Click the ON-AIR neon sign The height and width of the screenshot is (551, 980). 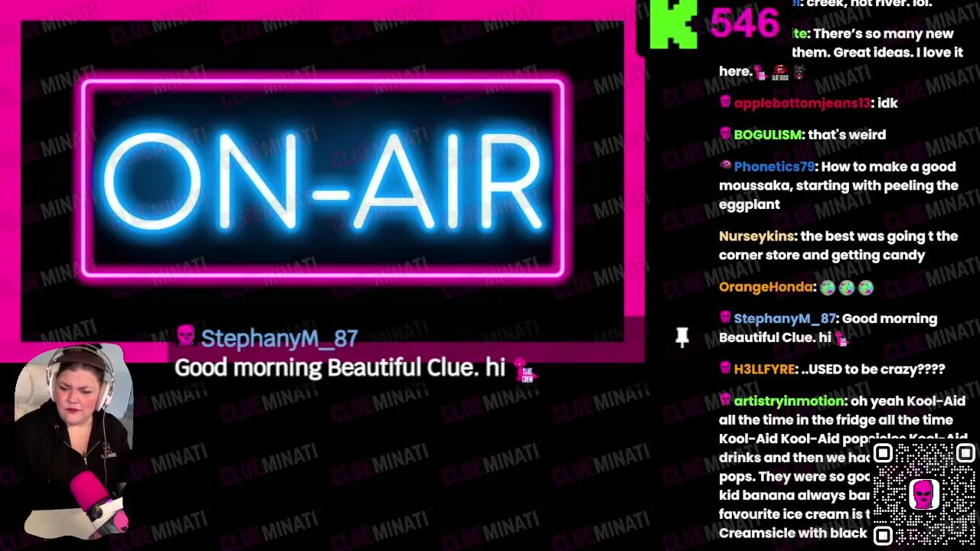click(323, 178)
